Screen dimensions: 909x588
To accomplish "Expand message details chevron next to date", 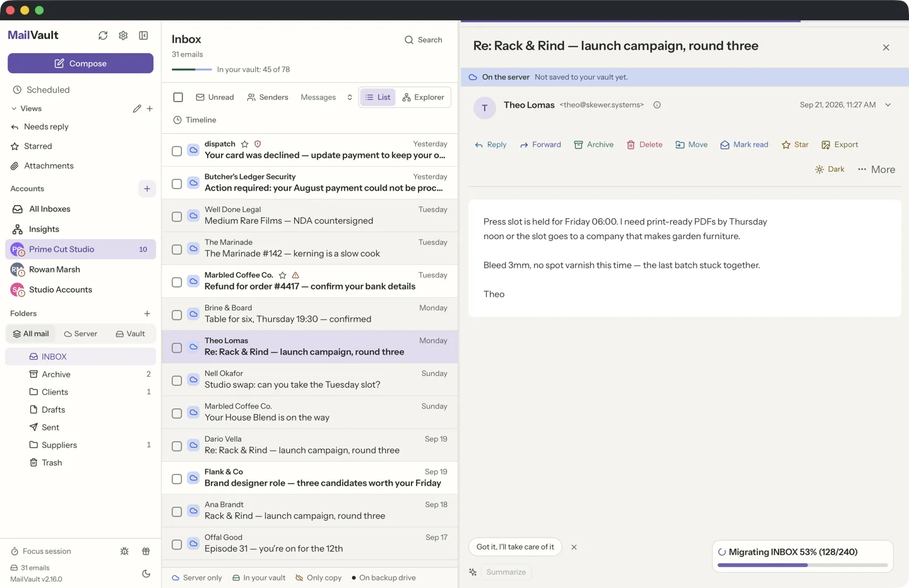I will pyautogui.click(x=888, y=105).
